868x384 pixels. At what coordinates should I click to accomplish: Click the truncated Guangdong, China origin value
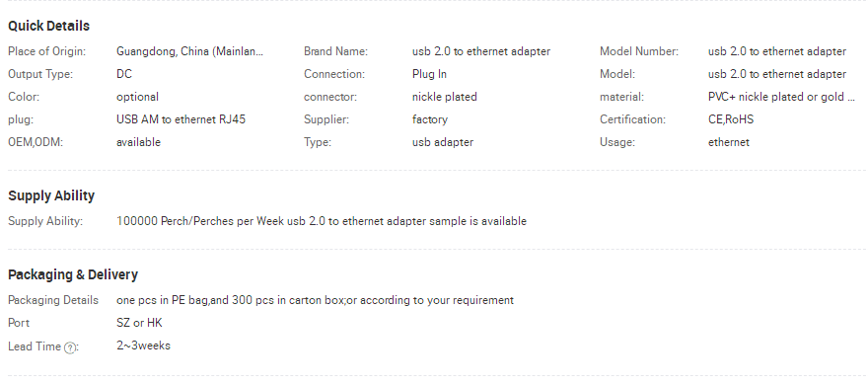[x=189, y=51]
